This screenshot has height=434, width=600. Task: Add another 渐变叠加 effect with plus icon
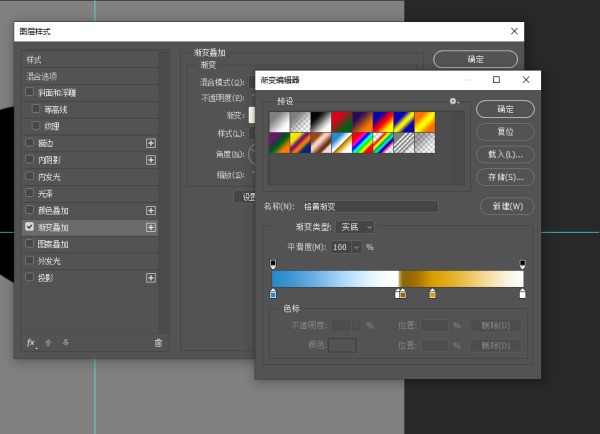tap(151, 227)
